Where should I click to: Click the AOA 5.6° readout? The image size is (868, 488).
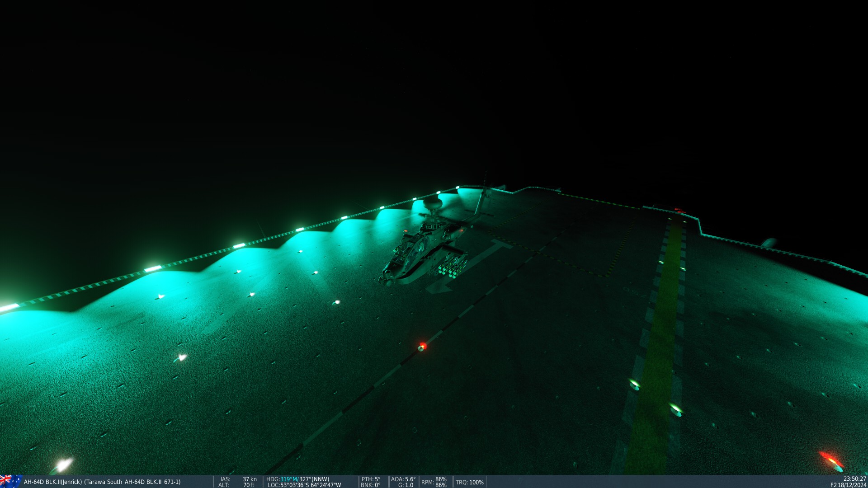point(403,479)
